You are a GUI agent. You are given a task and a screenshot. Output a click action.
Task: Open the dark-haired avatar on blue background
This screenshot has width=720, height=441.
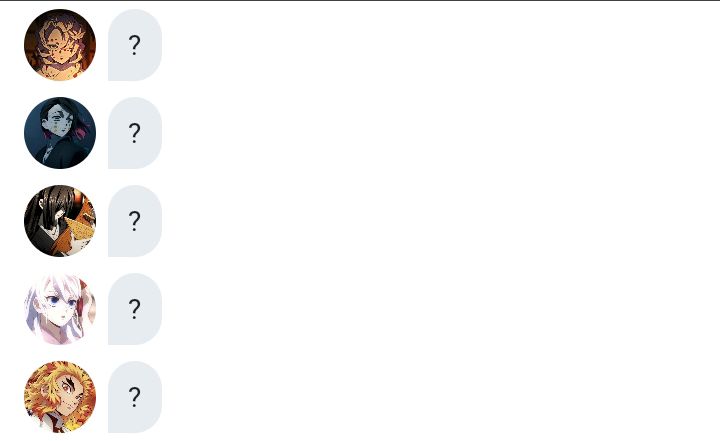pyautogui.click(x=60, y=133)
